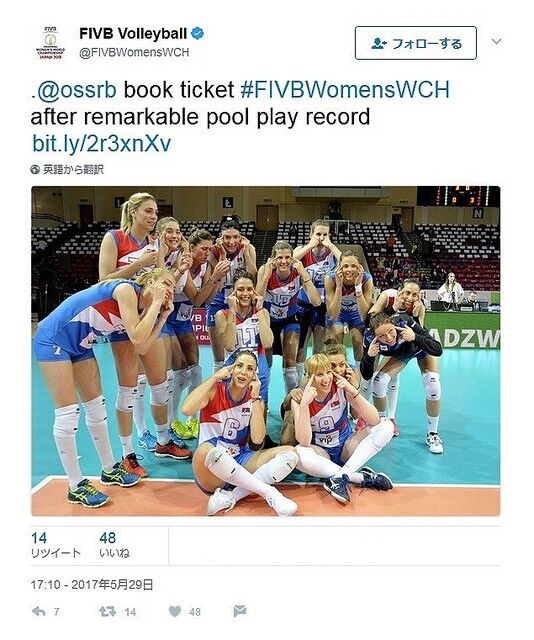
Task: Open the bit.ly/2r3xnXv link
Action: coord(101,143)
